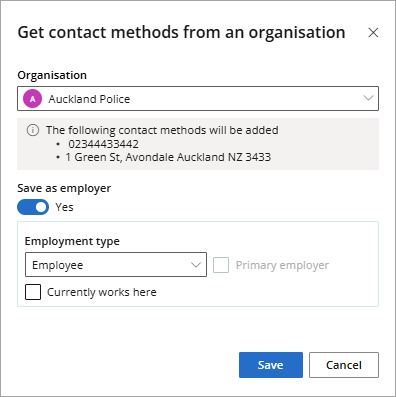Click the Save button
This screenshot has height=397, width=396.
pos(271,365)
